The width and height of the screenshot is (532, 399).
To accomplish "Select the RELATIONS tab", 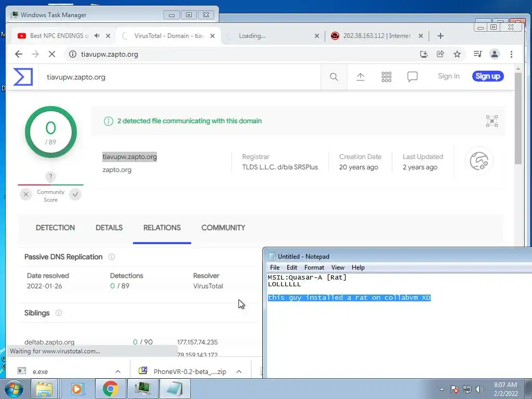I will click(162, 228).
